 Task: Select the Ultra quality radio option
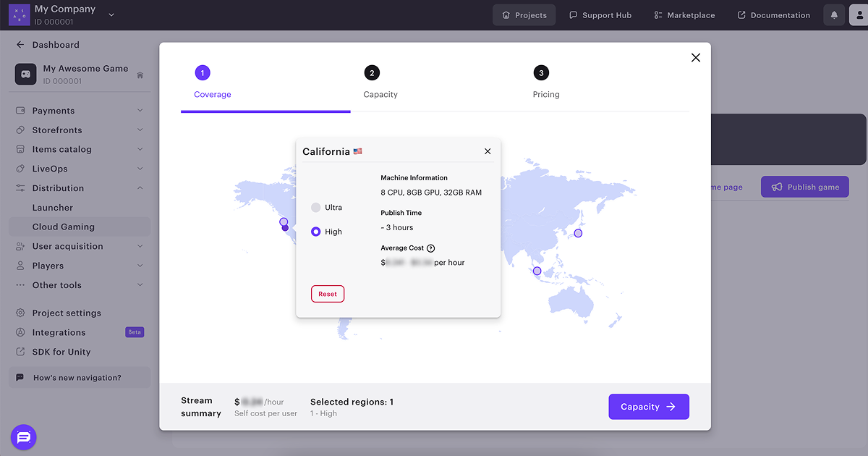coord(316,208)
